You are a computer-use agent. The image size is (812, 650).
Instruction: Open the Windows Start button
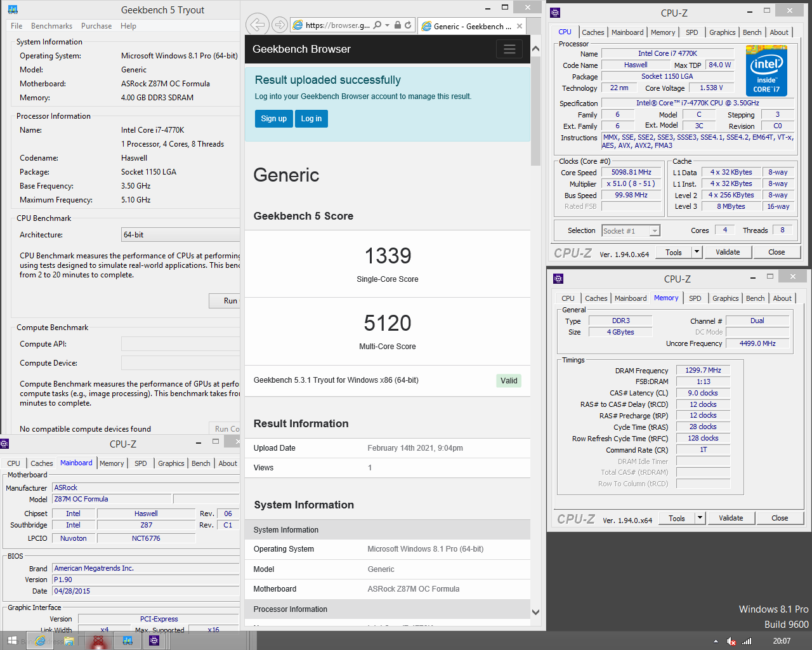tap(12, 640)
